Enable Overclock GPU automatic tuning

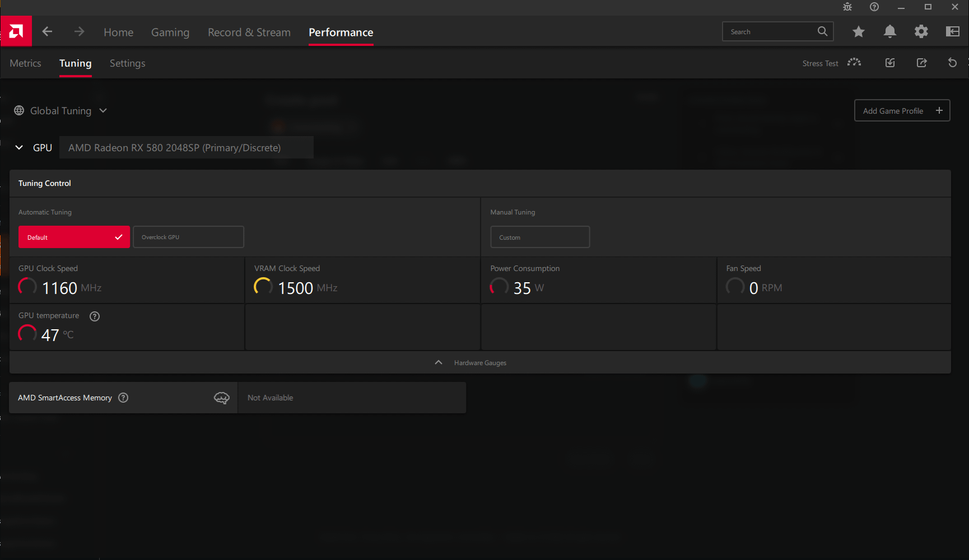point(188,237)
